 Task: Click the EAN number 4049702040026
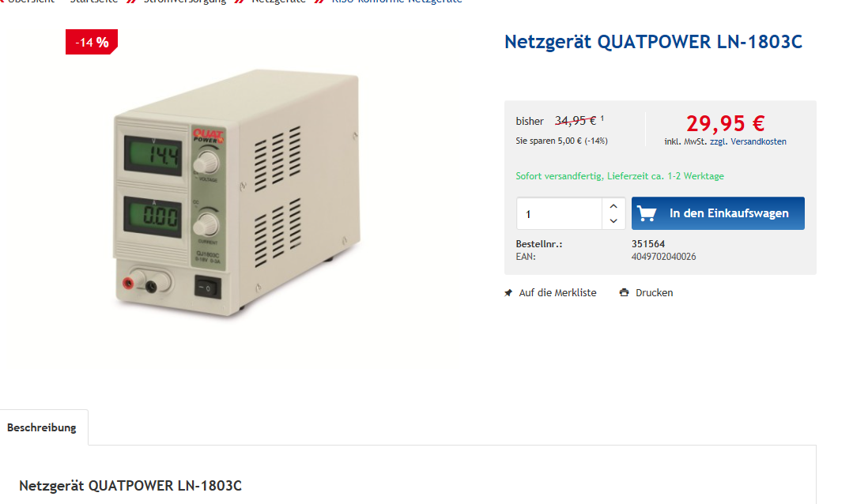pos(664,257)
